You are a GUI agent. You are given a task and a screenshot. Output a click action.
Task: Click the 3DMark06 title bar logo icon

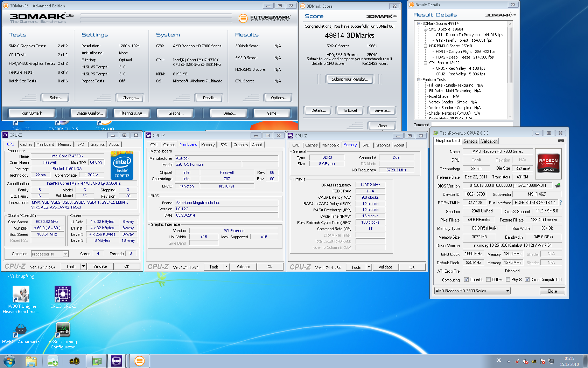[x=6, y=6]
